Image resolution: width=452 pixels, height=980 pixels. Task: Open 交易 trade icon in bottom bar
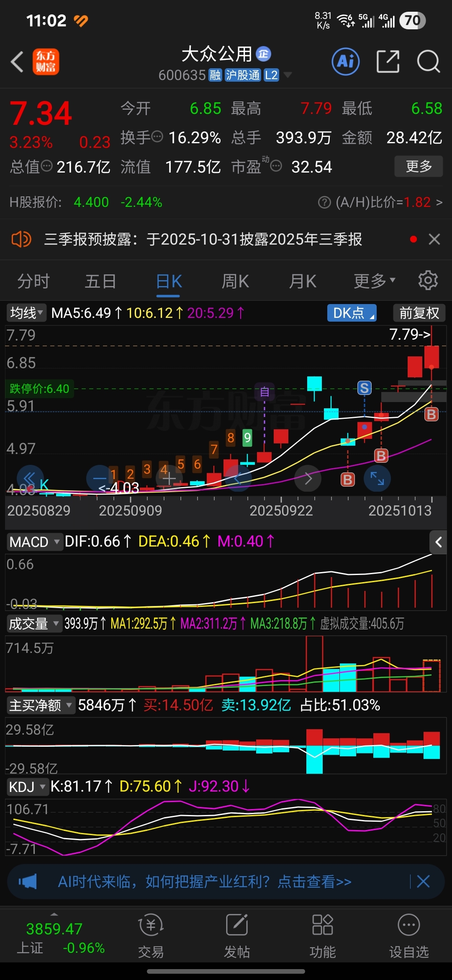pos(151,936)
